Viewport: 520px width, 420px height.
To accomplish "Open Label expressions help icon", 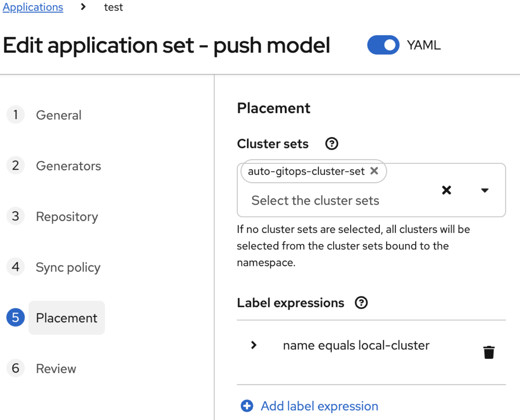I will click(361, 303).
